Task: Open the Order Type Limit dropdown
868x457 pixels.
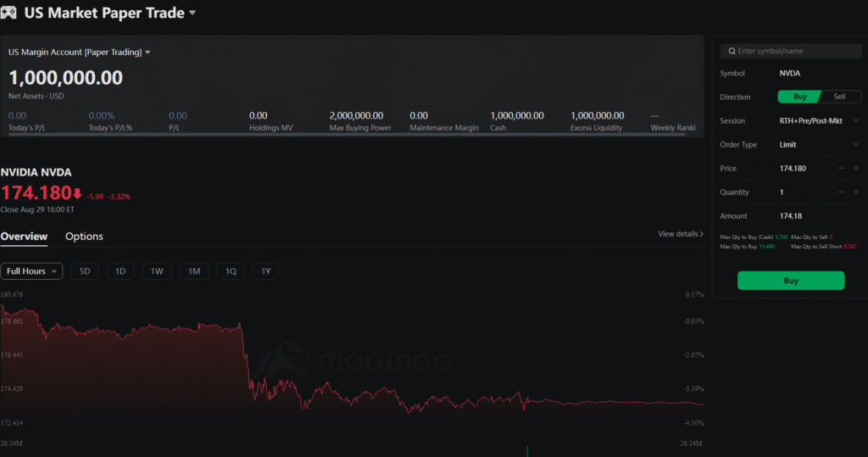Action: 820,145
